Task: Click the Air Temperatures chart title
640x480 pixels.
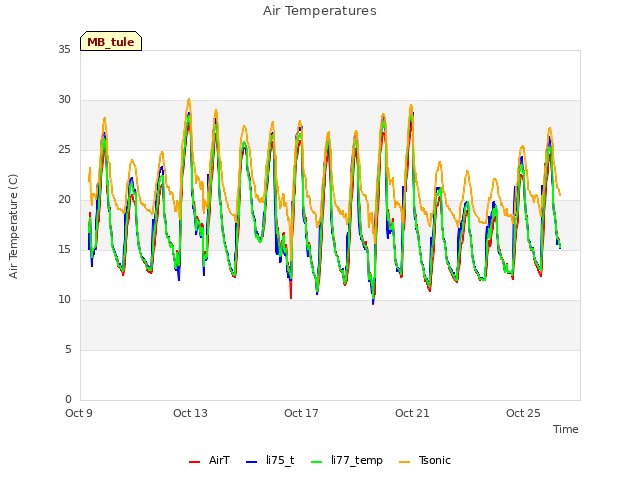Action: pyautogui.click(x=320, y=11)
